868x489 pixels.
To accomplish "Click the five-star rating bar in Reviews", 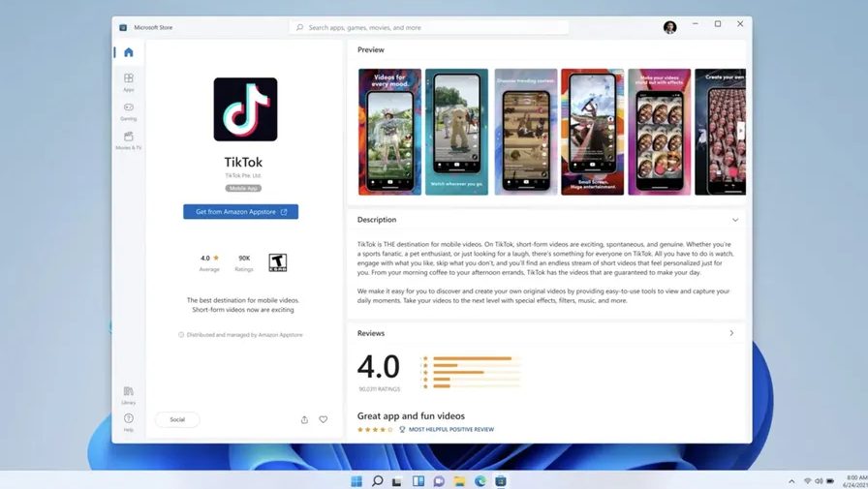I will 472,358.
